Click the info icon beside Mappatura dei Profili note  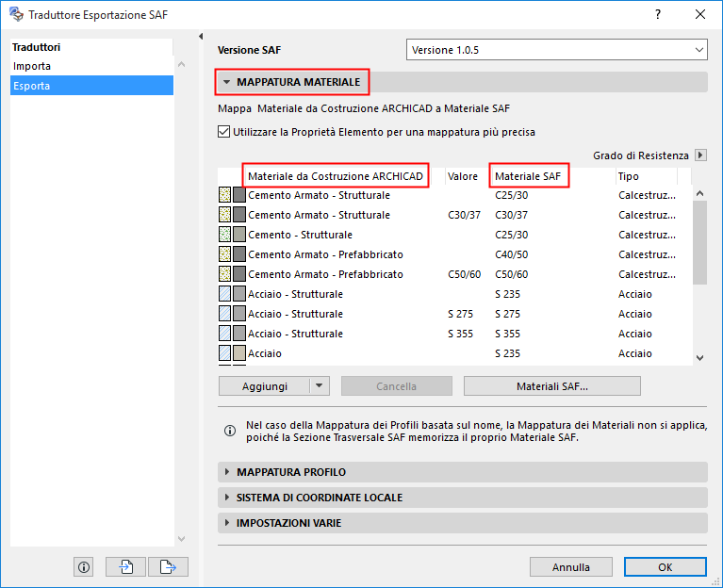230,431
